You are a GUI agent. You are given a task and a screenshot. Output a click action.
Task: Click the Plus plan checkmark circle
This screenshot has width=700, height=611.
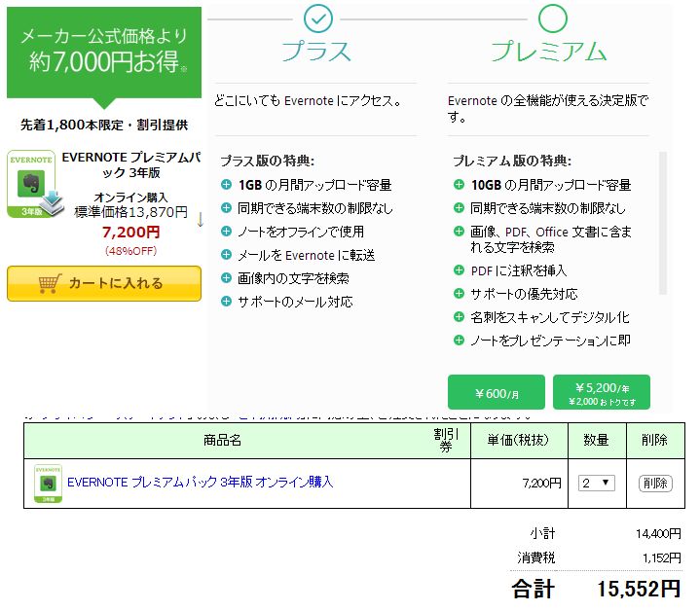(317, 18)
